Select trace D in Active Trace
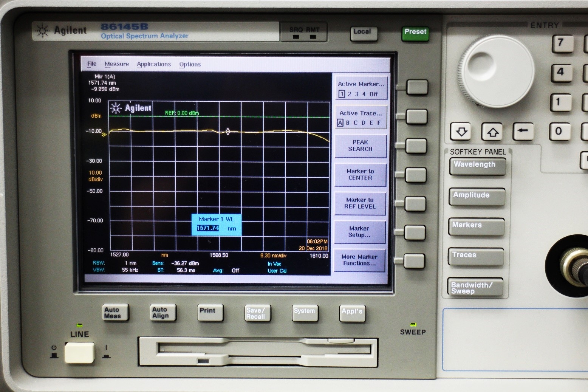The image size is (588, 392). point(363,123)
